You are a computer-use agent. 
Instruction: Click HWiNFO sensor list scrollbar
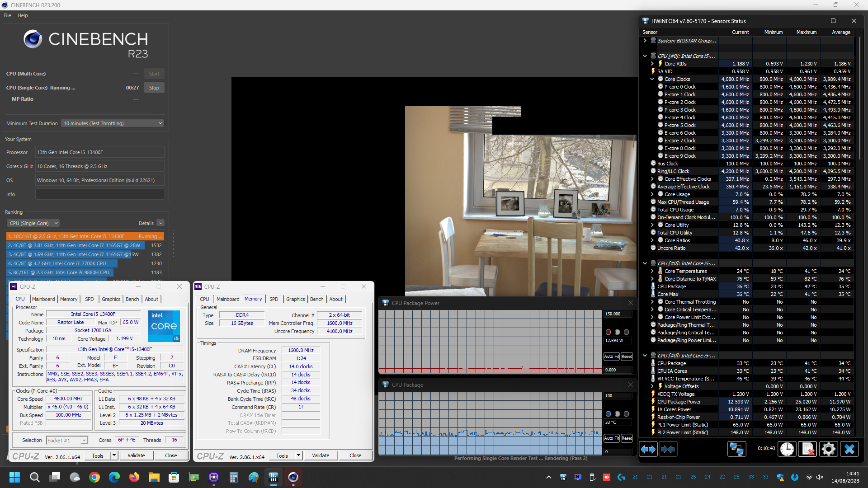tap(859, 97)
